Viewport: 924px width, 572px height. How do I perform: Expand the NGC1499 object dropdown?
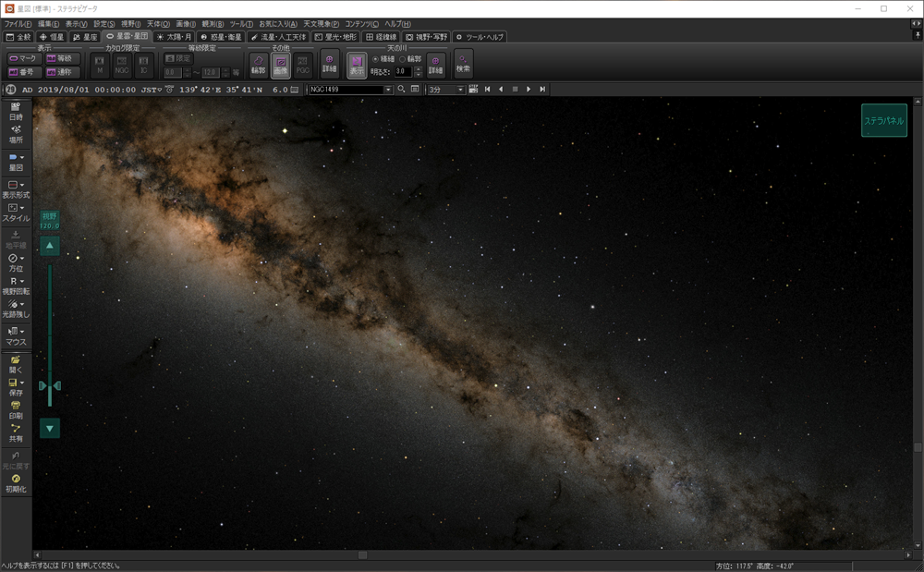(388, 90)
